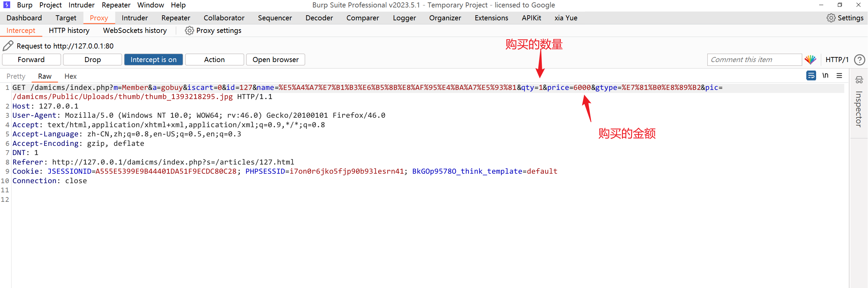
Task: Switch to the Target tab
Action: coord(66,18)
